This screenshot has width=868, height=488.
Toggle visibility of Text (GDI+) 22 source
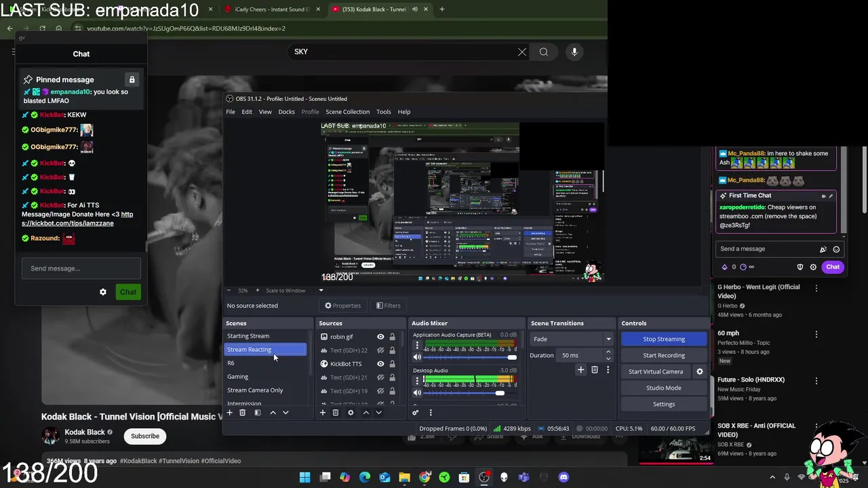coord(380,350)
